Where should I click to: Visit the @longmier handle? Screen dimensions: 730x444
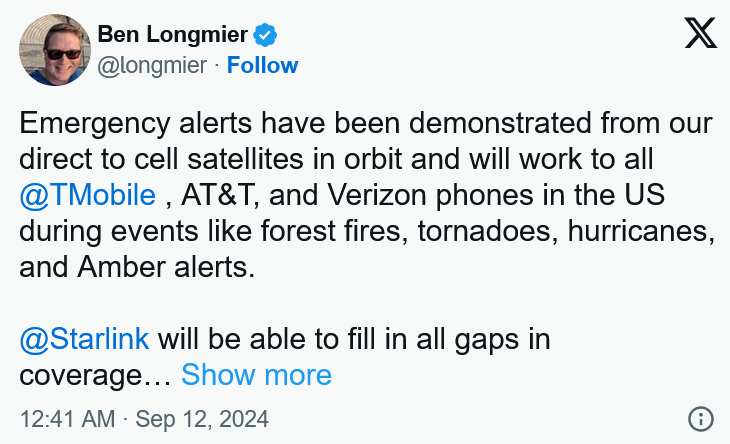(x=152, y=65)
